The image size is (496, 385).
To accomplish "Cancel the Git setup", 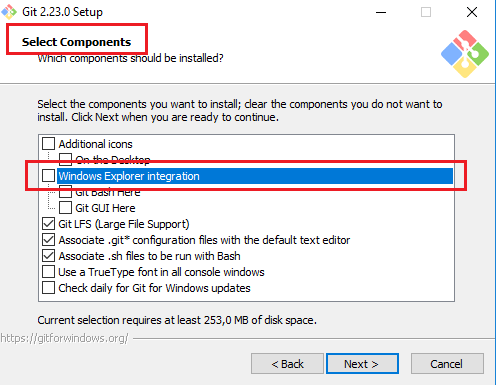I will pyautogui.click(x=447, y=364).
